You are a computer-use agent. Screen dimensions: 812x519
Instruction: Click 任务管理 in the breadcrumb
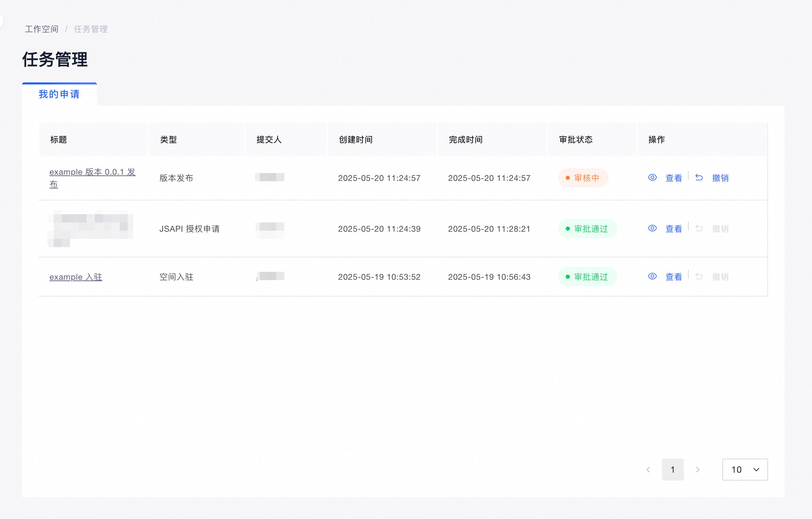tap(91, 29)
